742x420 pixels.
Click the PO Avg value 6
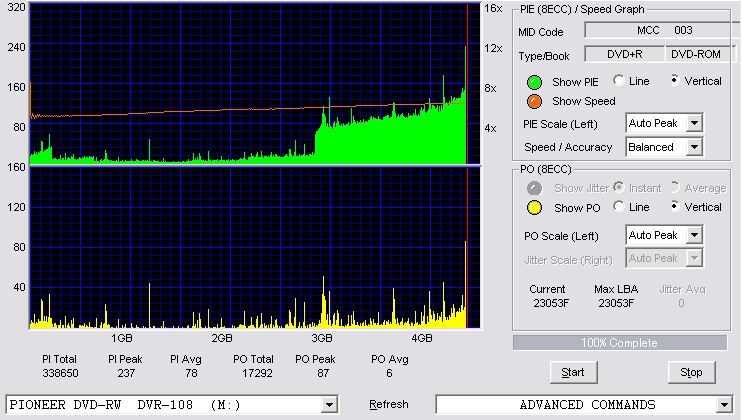389,373
